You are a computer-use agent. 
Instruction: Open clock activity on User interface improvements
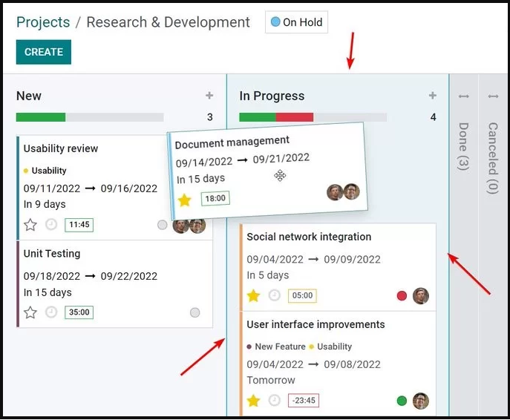274,400
